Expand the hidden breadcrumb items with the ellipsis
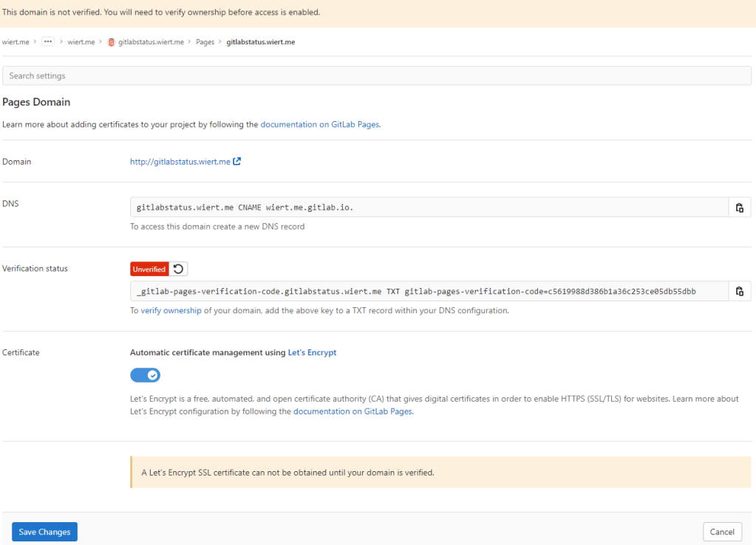The height and width of the screenshot is (545, 756). click(47, 41)
